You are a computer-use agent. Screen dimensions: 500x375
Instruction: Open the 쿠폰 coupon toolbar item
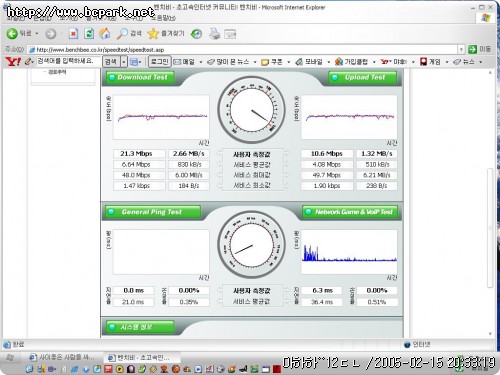click(x=272, y=62)
